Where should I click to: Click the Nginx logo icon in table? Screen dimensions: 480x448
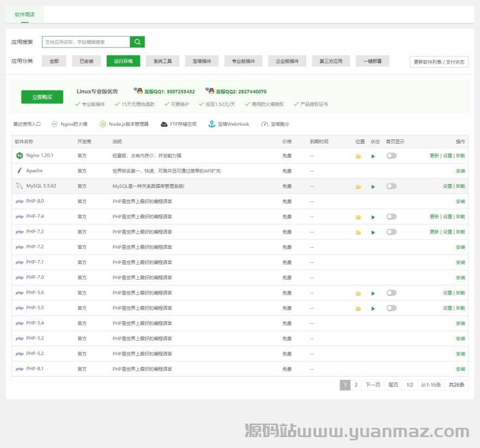[x=19, y=156]
